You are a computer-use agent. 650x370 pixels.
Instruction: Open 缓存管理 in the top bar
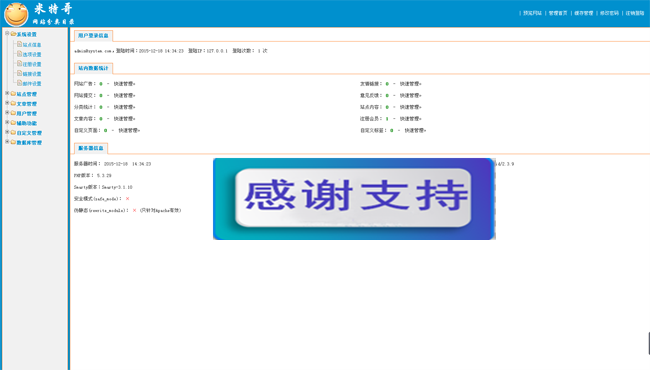pos(584,13)
